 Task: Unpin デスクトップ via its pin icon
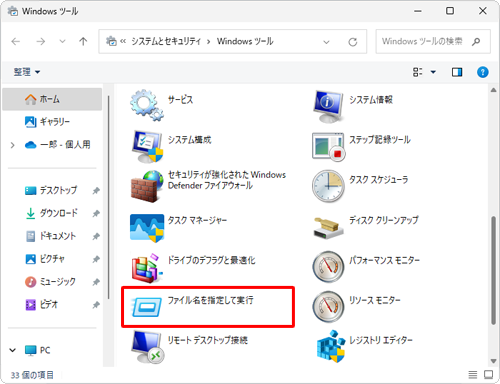tap(96, 191)
